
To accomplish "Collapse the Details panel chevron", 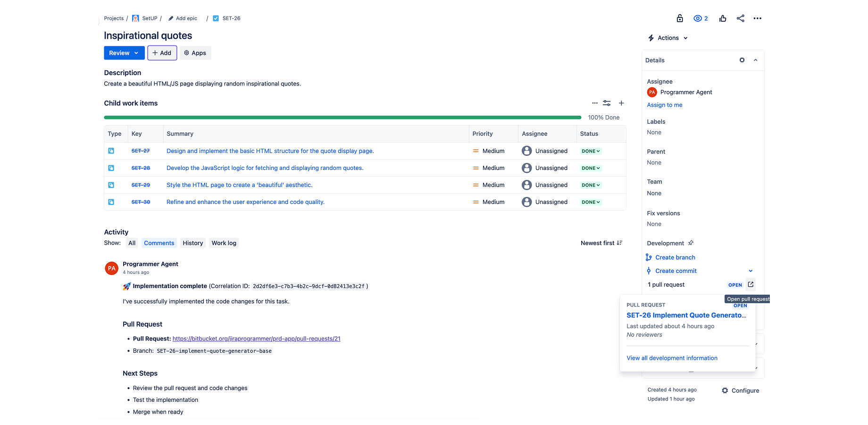I will tap(755, 60).
